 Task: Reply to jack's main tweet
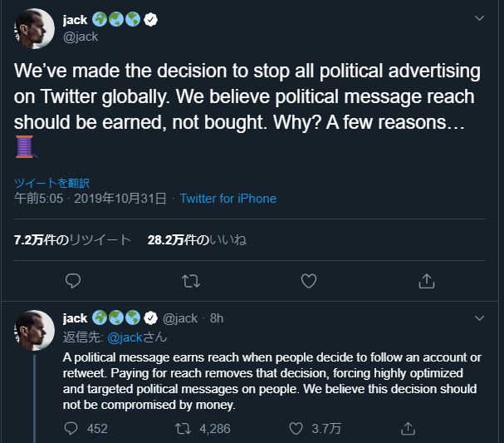tap(73, 282)
